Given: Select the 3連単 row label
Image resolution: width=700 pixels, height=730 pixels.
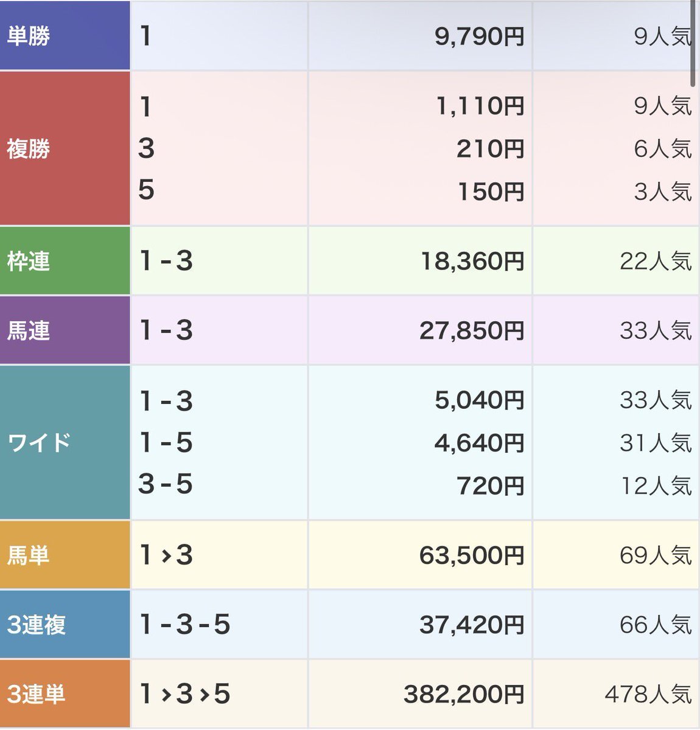Looking at the screenshot, I should click(x=36, y=694).
